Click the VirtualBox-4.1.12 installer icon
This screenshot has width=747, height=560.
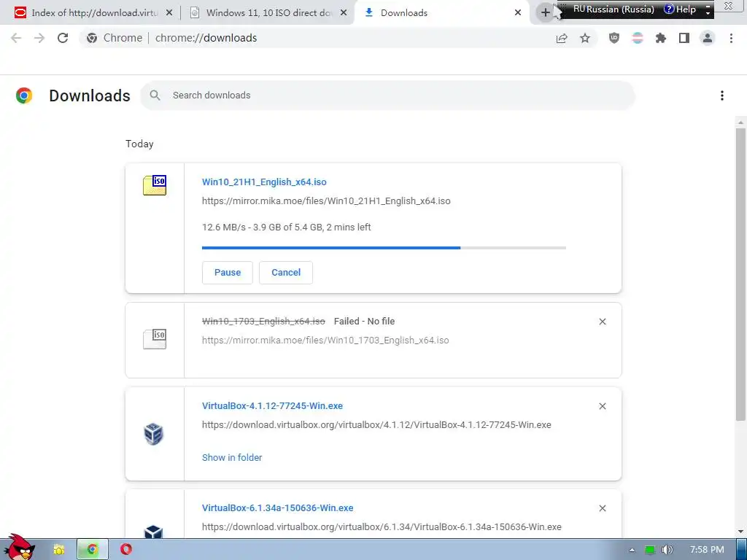point(154,434)
